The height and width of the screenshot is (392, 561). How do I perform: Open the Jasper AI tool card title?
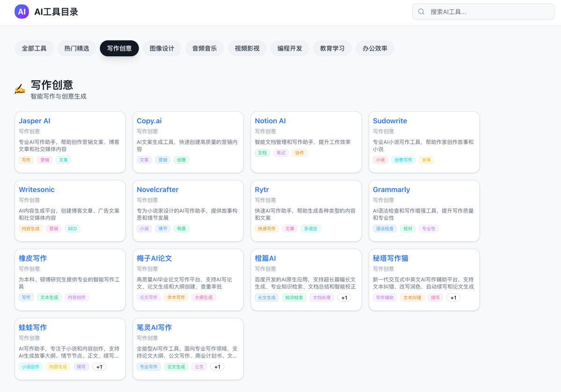(35, 121)
